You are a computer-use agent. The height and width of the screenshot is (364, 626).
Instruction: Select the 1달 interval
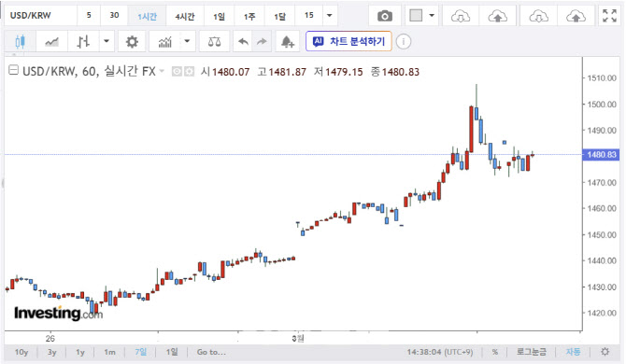point(280,16)
